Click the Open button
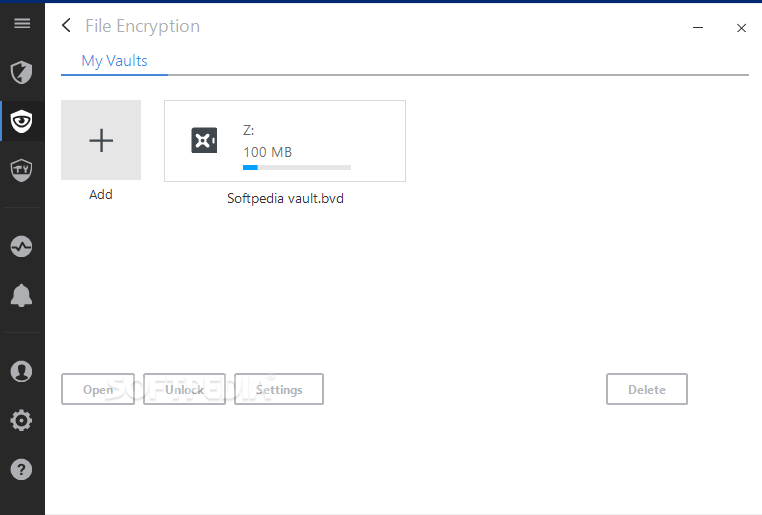 click(98, 389)
